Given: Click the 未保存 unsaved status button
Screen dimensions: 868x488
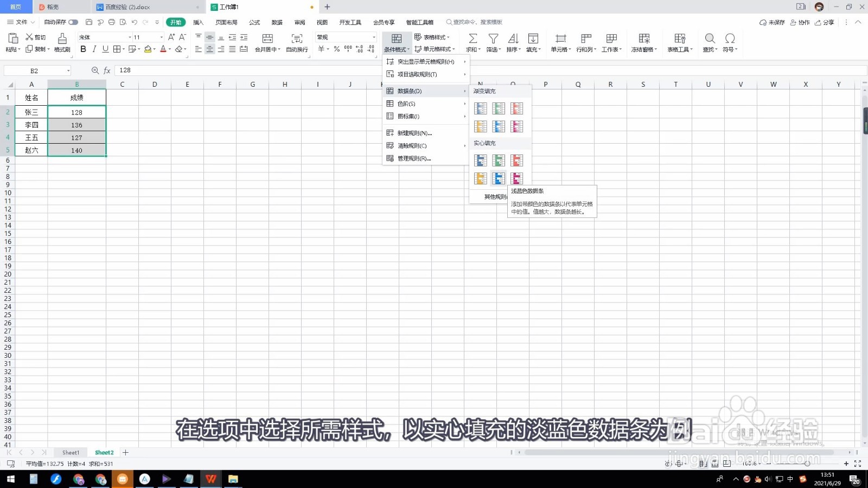Looking at the screenshot, I should pyautogui.click(x=773, y=22).
